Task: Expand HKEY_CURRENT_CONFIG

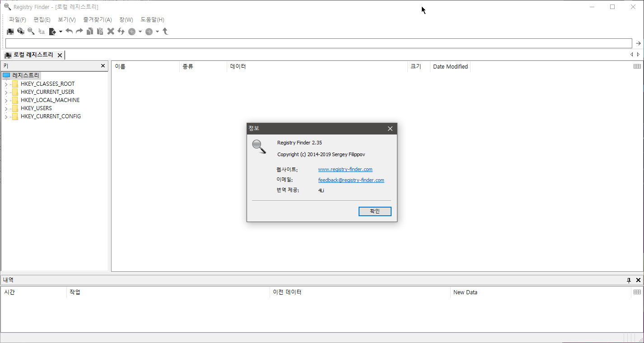Action: click(x=6, y=116)
